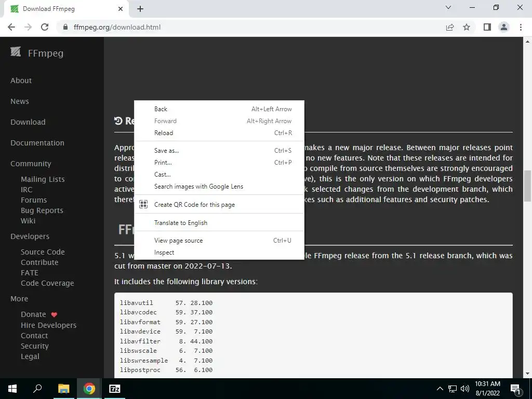Choose Save as... from context menu

click(219, 150)
